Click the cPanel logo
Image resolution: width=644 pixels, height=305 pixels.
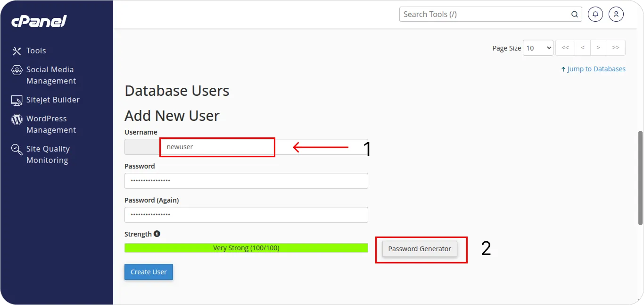[39, 21]
